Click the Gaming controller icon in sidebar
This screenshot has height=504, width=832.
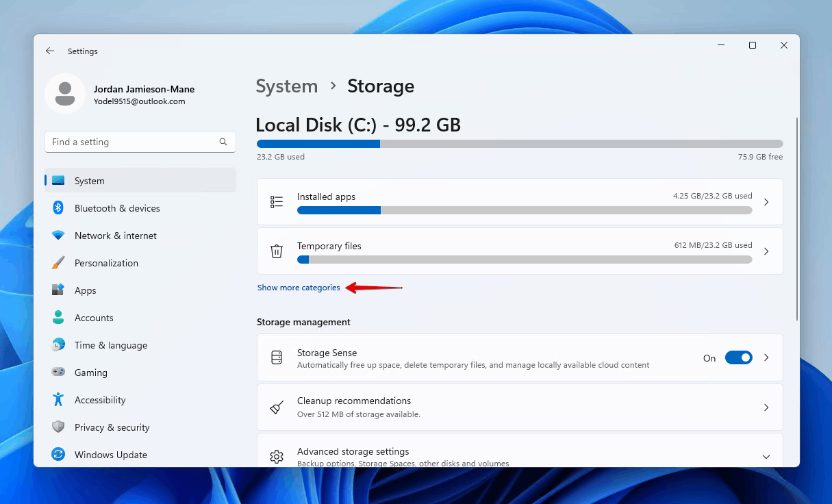[x=58, y=373]
